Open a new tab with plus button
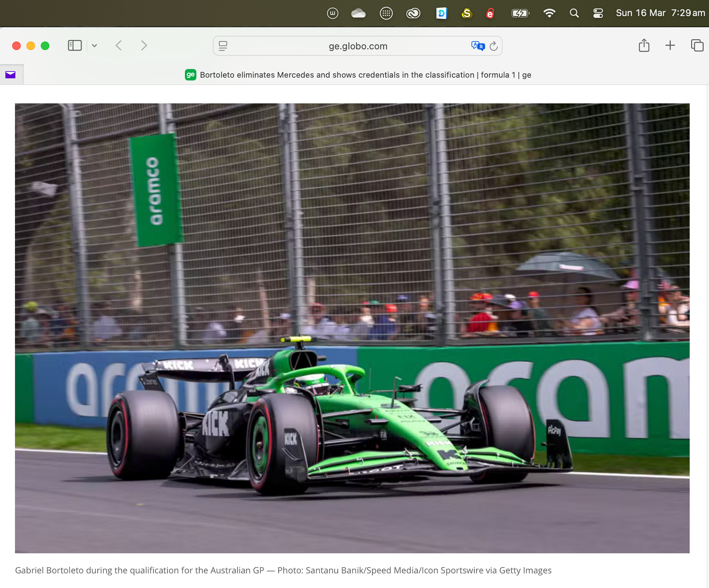This screenshot has height=588, width=709. pyautogui.click(x=670, y=45)
